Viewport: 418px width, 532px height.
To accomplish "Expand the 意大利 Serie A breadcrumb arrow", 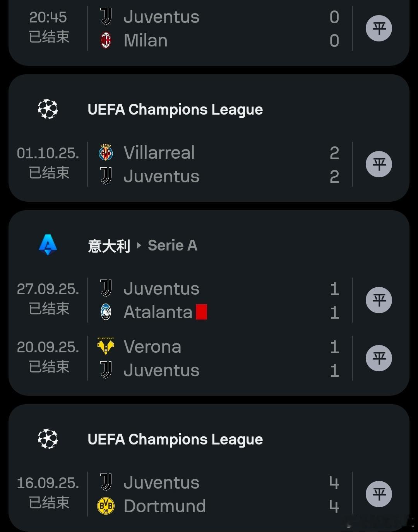I will (139, 245).
